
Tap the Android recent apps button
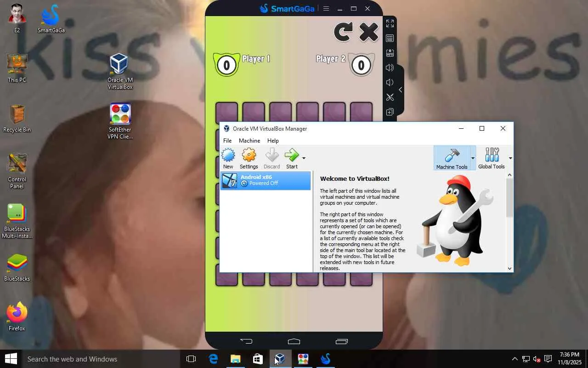342,341
